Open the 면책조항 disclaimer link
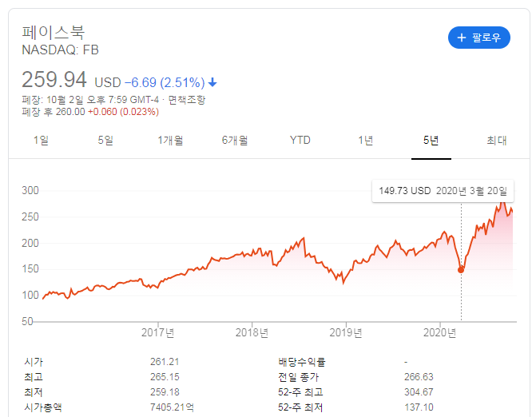 [187, 100]
